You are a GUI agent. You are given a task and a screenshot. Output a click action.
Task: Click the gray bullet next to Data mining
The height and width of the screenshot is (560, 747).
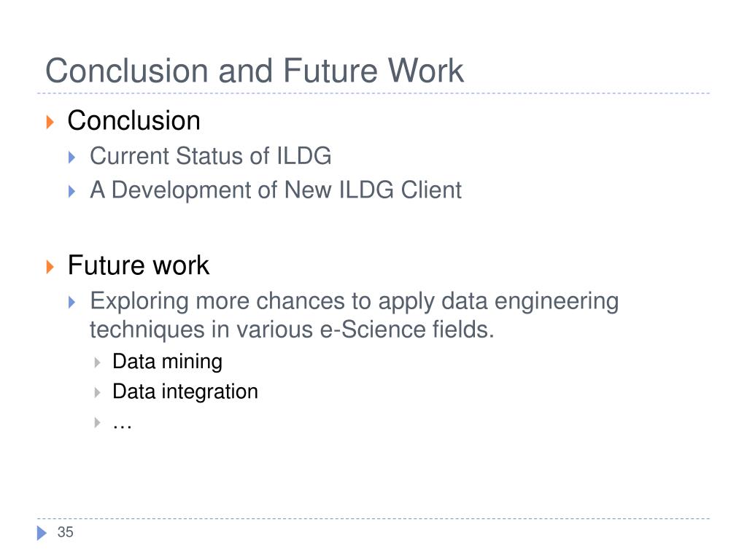97,362
